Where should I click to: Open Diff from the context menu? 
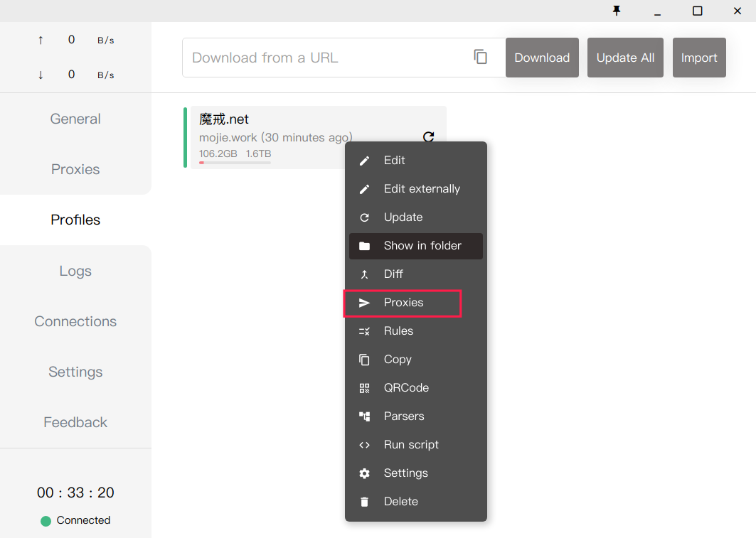pos(415,274)
